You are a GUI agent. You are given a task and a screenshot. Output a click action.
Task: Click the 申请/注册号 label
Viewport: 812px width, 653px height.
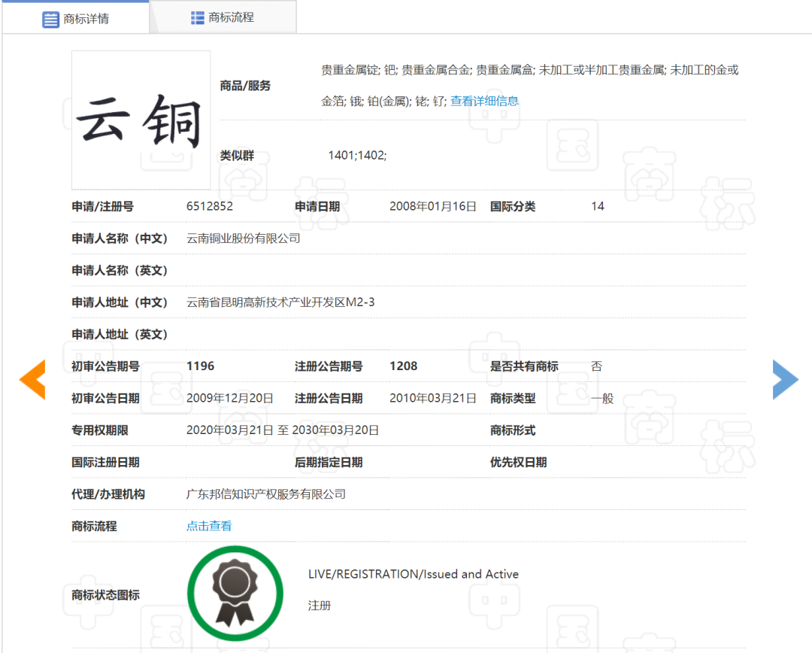coord(102,207)
